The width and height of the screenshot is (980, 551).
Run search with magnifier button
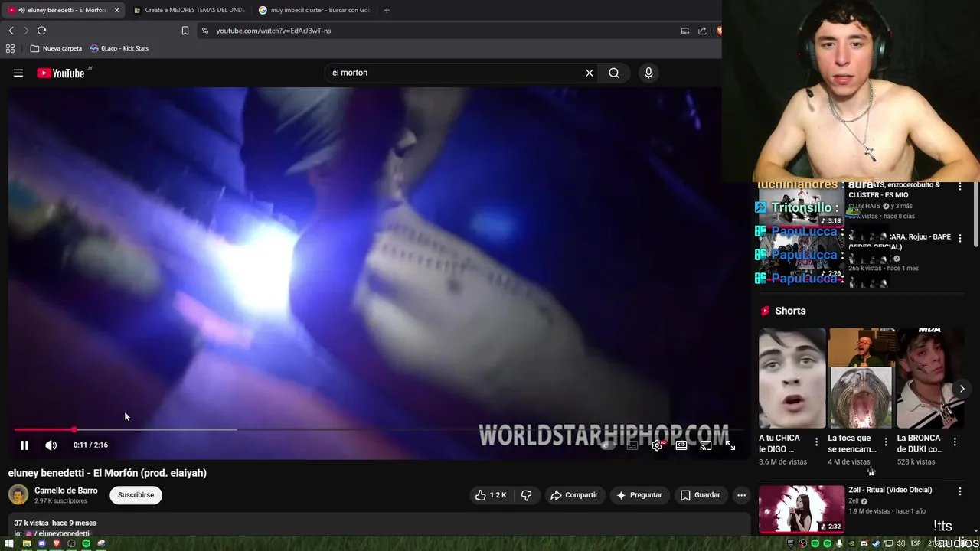pyautogui.click(x=614, y=73)
